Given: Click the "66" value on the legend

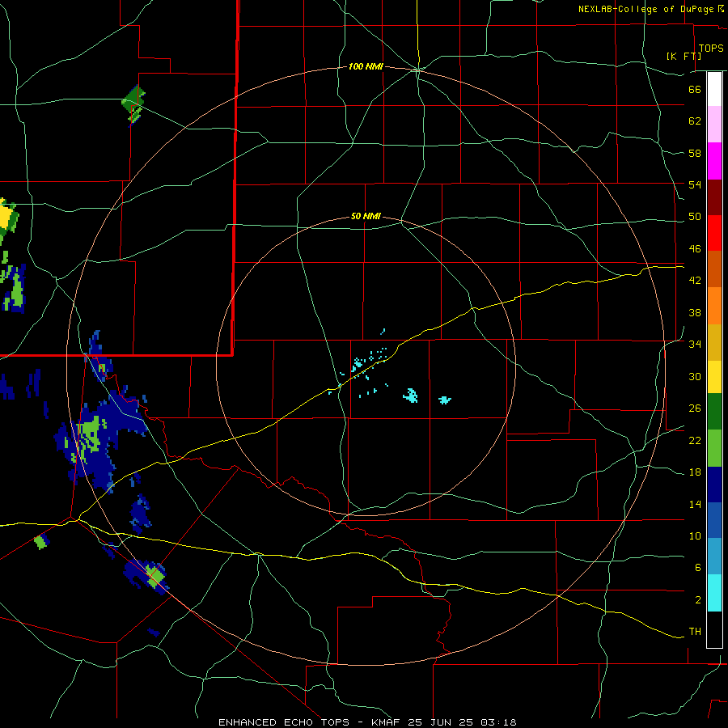Looking at the screenshot, I should click(695, 89).
